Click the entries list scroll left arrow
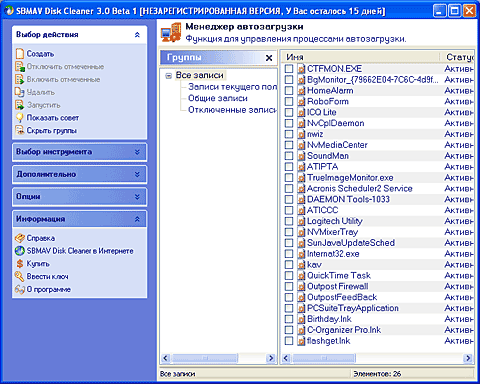The width and height of the screenshot is (480, 384). [286, 358]
